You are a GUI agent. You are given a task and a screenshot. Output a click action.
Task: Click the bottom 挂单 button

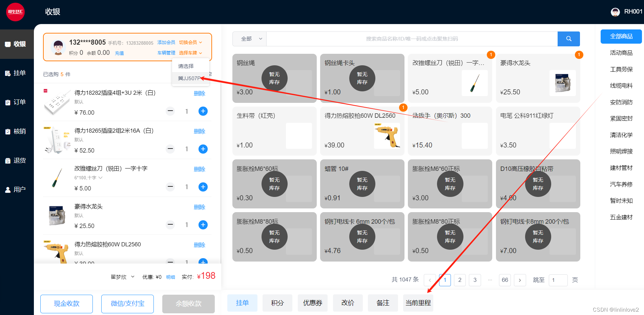tap(242, 303)
